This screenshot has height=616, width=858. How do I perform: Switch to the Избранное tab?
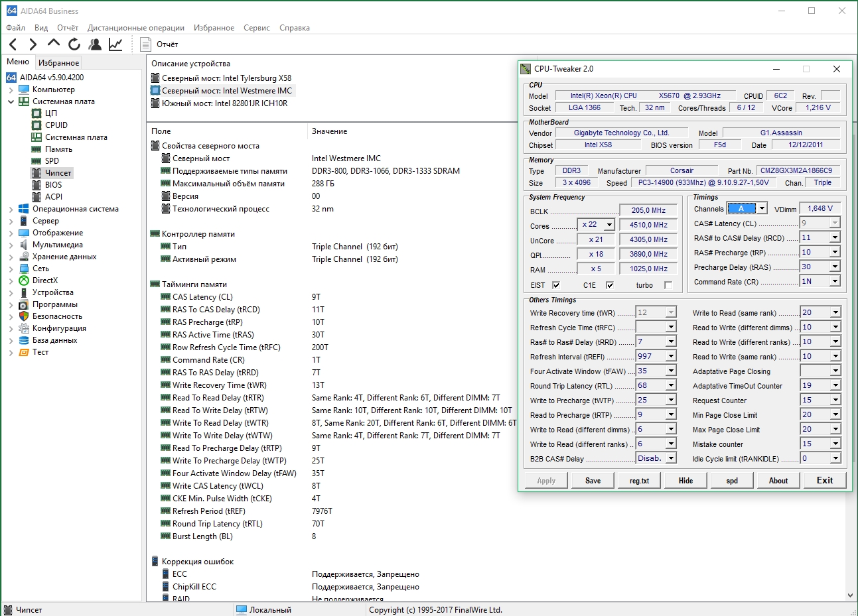tap(58, 63)
